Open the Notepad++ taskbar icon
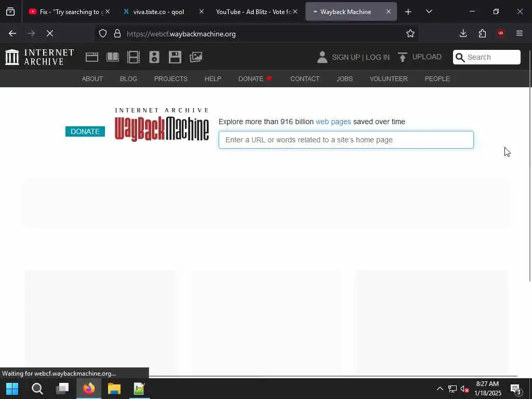532x399 pixels. pyautogui.click(x=139, y=389)
